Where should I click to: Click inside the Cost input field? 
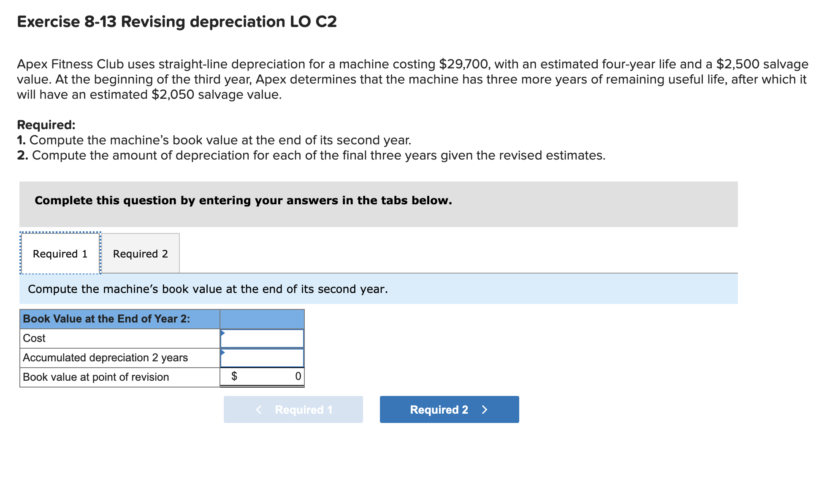(x=263, y=338)
